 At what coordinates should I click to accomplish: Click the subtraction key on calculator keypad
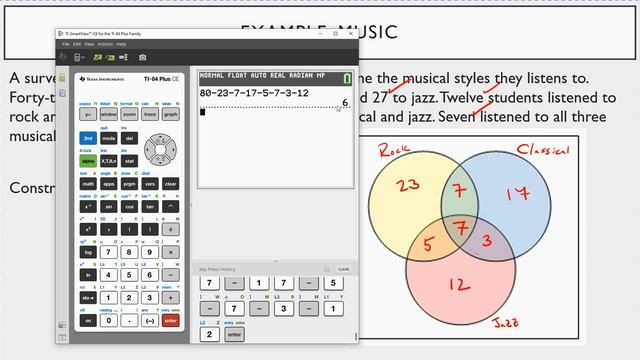(x=171, y=276)
